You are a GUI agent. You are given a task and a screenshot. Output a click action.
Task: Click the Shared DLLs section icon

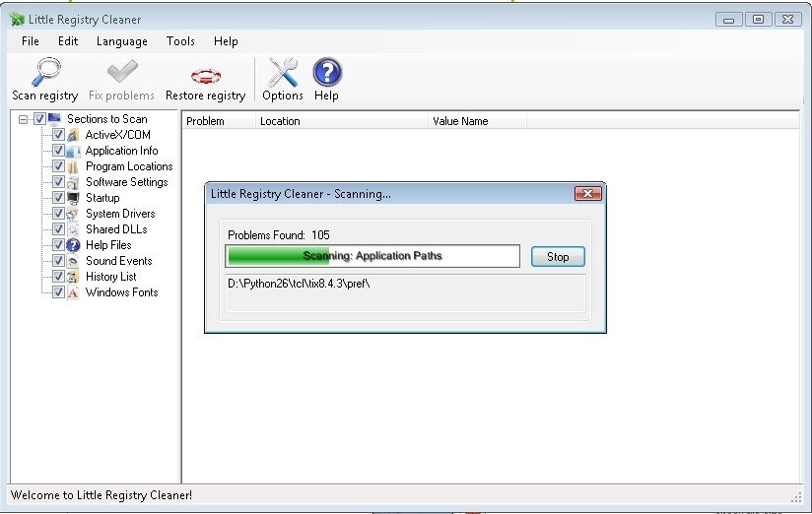coord(73,229)
